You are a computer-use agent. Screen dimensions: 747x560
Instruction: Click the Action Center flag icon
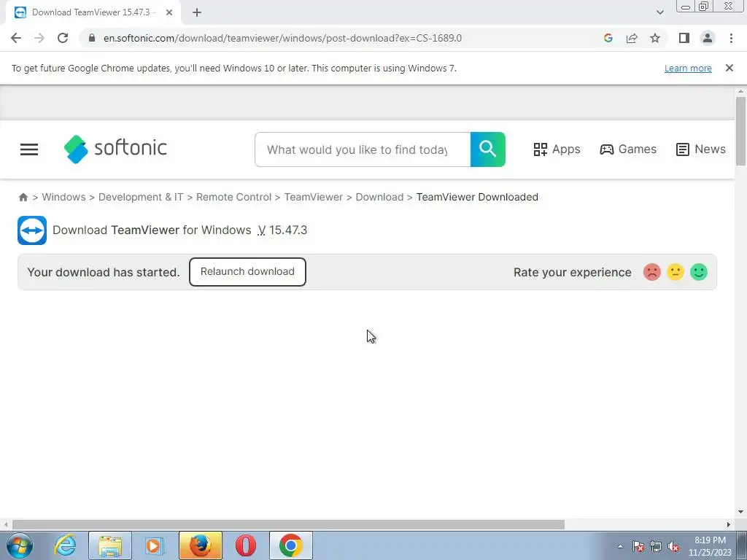638,547
